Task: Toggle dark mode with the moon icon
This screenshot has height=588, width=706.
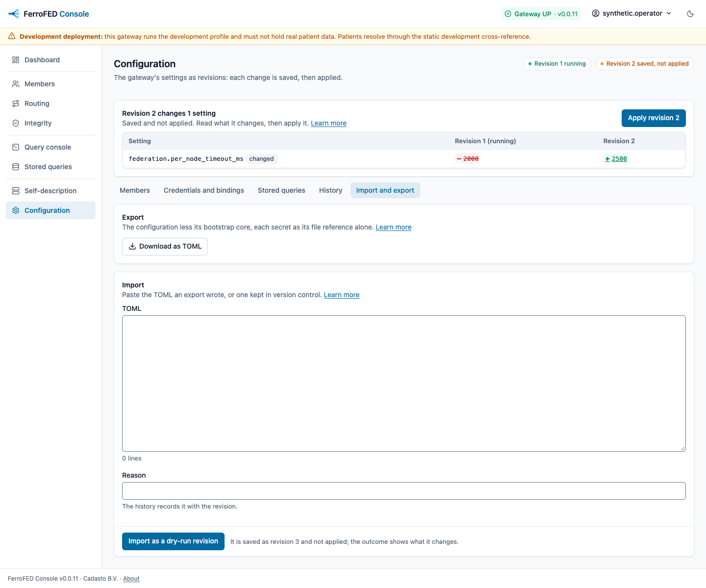Action: tap(690, 14)
